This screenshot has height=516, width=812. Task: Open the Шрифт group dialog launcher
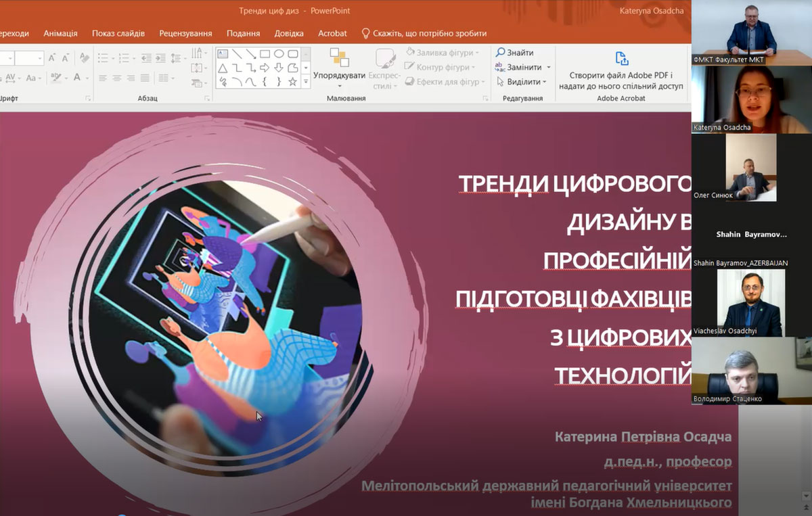(88, 99)
